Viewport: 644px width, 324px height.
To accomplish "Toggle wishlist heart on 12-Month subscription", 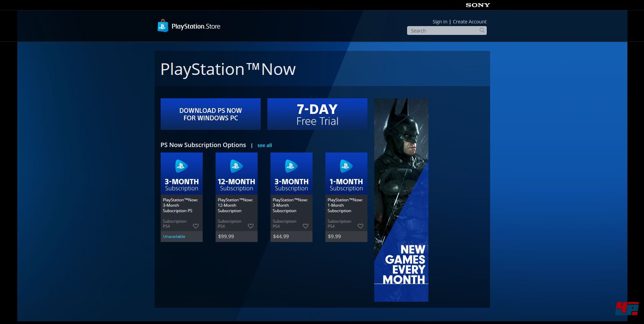I will [250, 226].
